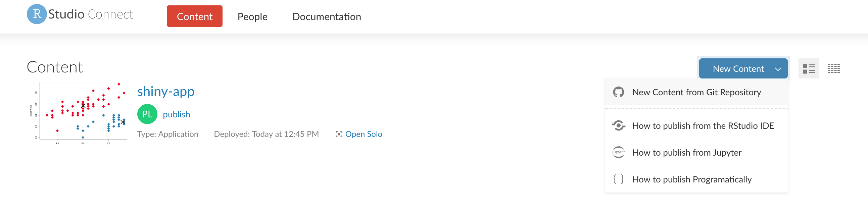Go to the People tab
The width and height of the screenshot is (868, 218).
click(252, 16)
